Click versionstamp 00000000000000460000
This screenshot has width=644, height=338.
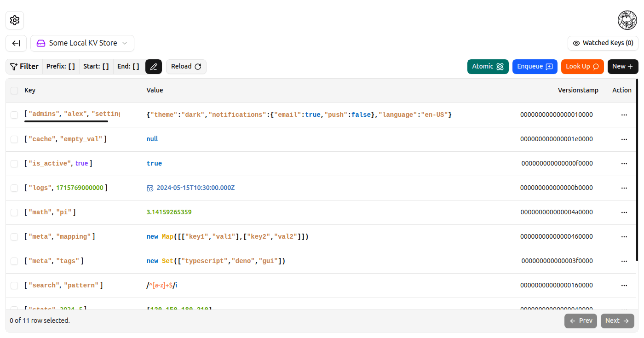pyautogui.click(x=557, y=237)
